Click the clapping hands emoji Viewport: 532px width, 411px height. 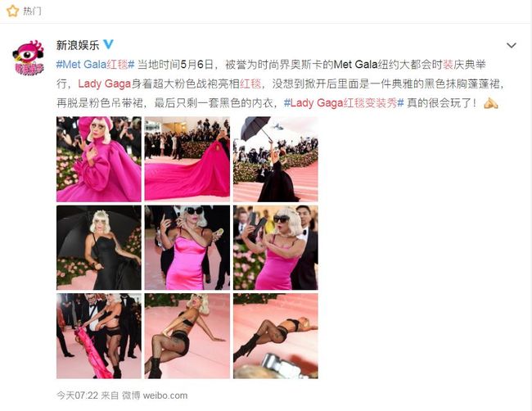[x=490, y=103]
